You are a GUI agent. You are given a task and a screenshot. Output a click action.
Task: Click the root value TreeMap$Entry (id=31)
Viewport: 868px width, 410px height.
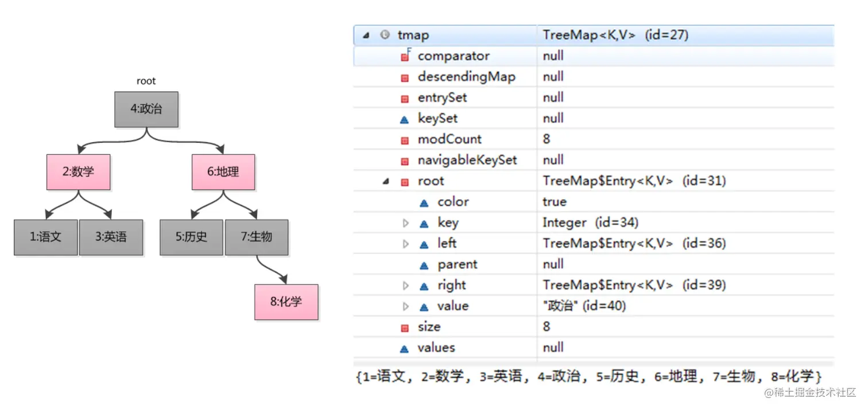coord(634,181)
